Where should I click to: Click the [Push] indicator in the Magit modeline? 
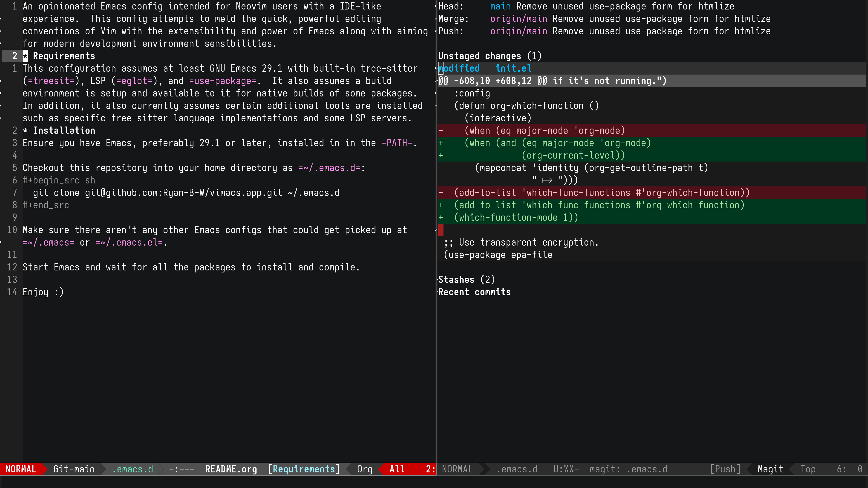coord(725,469)
